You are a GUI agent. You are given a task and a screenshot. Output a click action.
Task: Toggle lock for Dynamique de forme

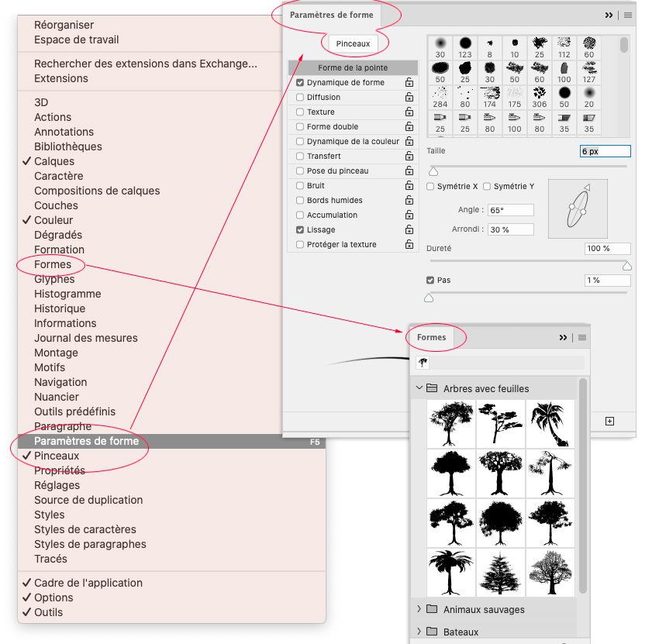pyautogui.click(x=409, y=82)
